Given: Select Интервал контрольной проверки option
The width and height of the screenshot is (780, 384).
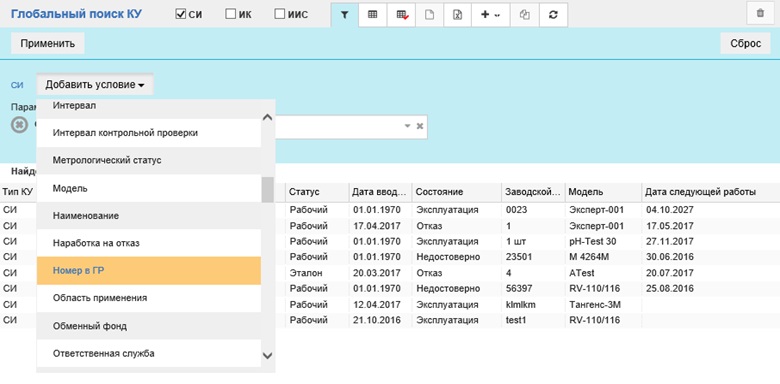Looking at the screenshot, I should coord(149,133).
